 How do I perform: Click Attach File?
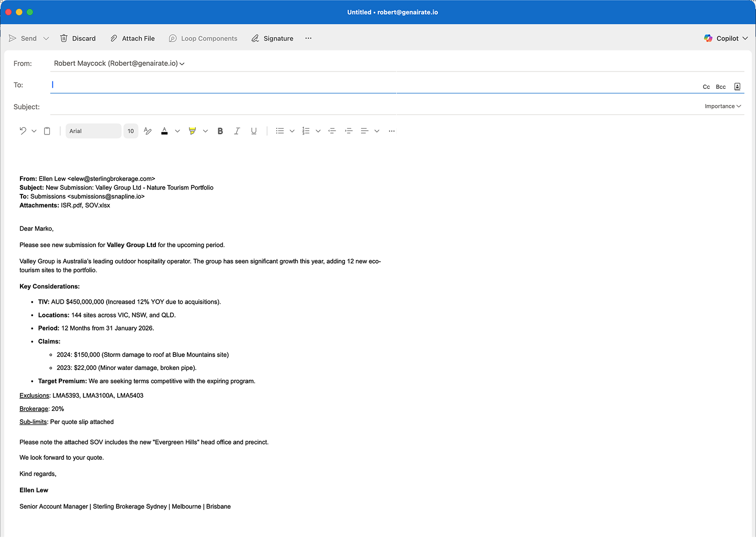pos(132,38)
